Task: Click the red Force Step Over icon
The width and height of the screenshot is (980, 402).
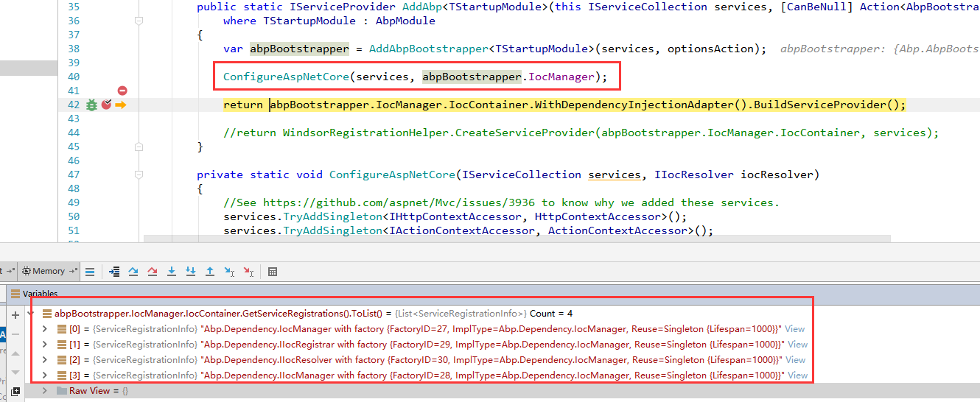Action: (x=153, y=271)
